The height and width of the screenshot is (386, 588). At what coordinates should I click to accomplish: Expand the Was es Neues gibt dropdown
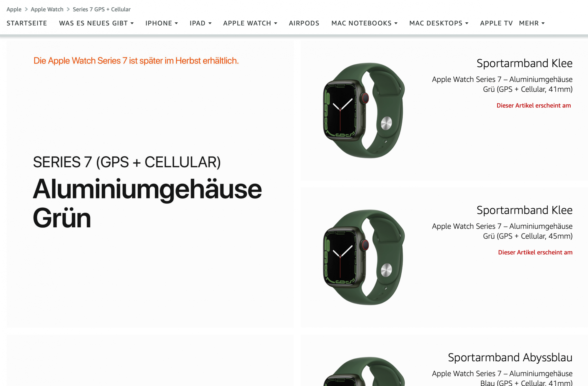[96, 23]
